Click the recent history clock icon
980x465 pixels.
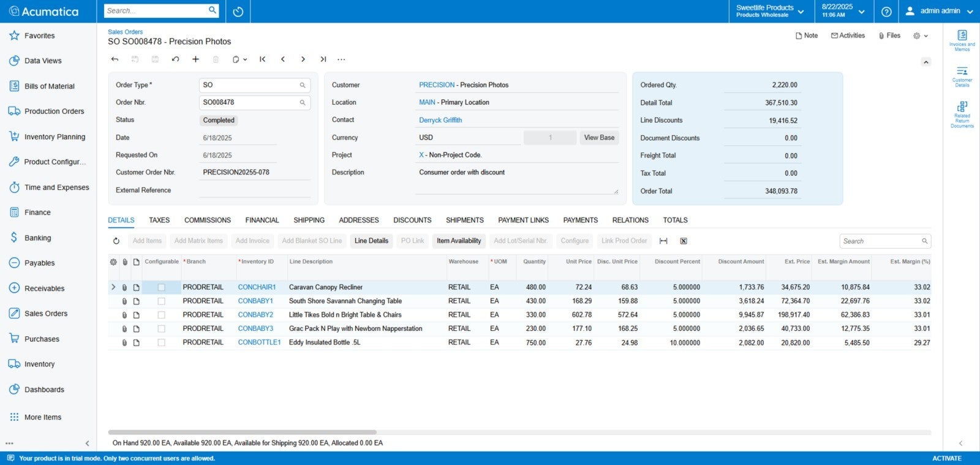238,11
